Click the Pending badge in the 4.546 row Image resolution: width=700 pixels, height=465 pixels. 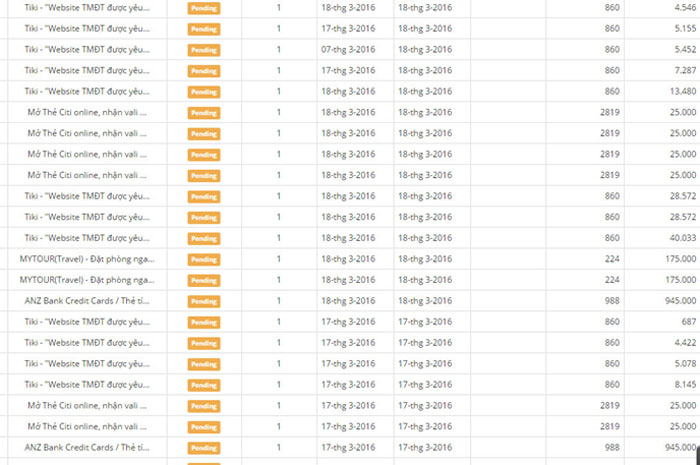(x=203, y=7)
